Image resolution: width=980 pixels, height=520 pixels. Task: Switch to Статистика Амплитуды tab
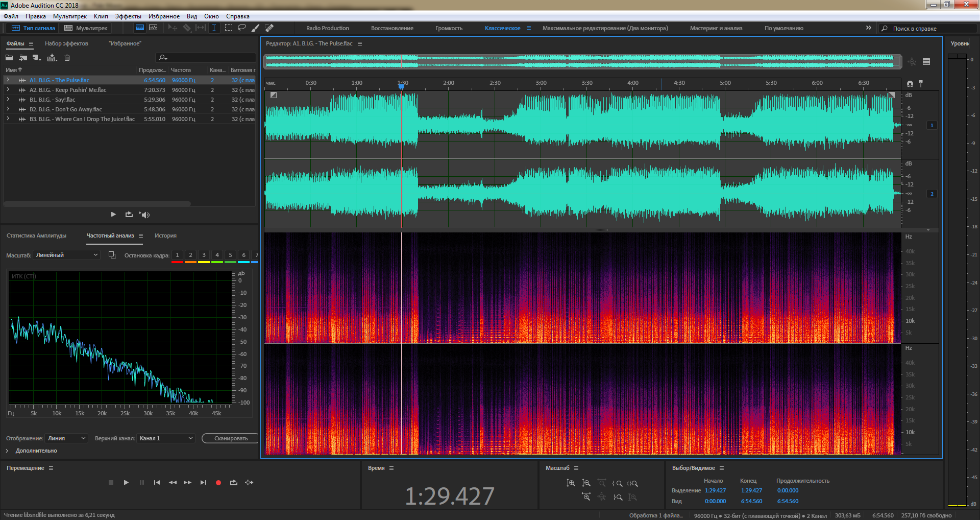coord(37,235)
